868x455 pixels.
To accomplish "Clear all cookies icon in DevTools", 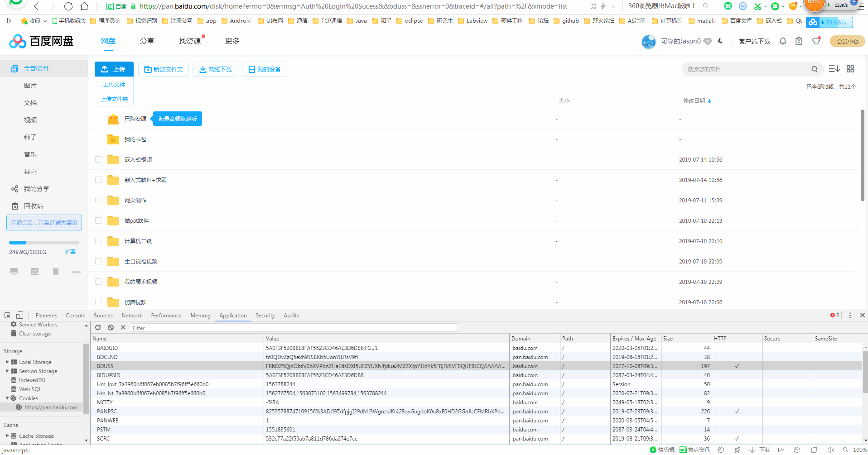I will [111, 327].
